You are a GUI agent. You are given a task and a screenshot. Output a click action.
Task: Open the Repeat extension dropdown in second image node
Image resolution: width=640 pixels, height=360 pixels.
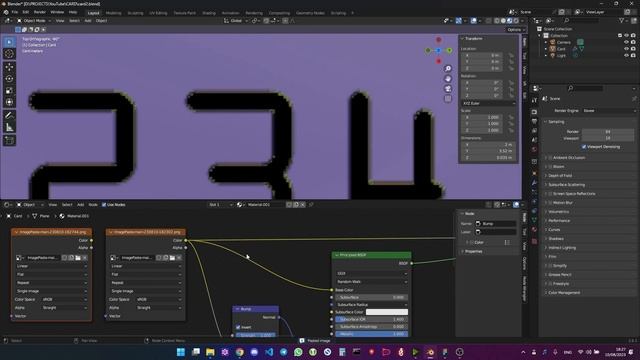click(x=146, y=283)
